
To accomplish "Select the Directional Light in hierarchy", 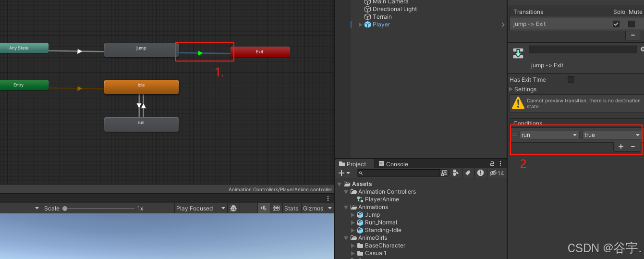I will coord(395,9).
